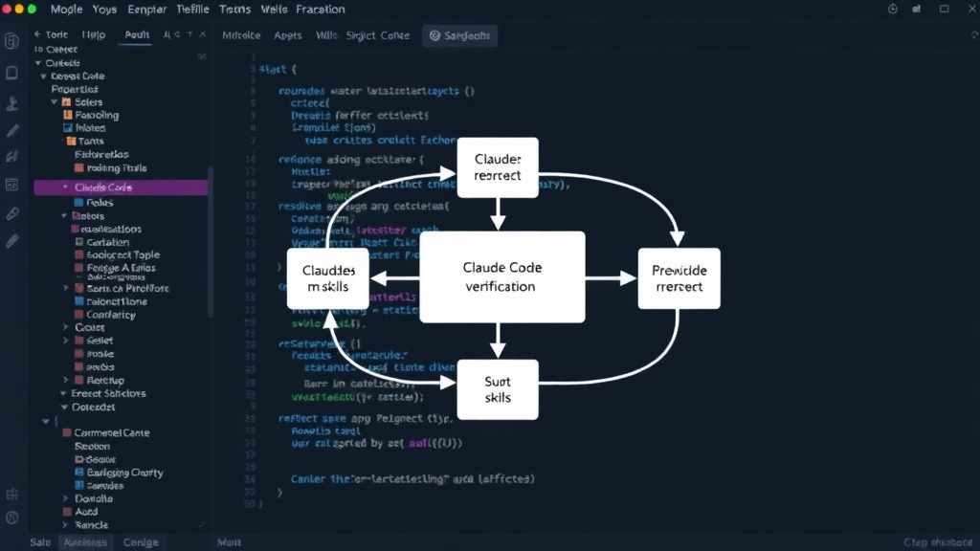
Task: Click the red icon beside Carrnenel Cante
Action: pos(67,432)
